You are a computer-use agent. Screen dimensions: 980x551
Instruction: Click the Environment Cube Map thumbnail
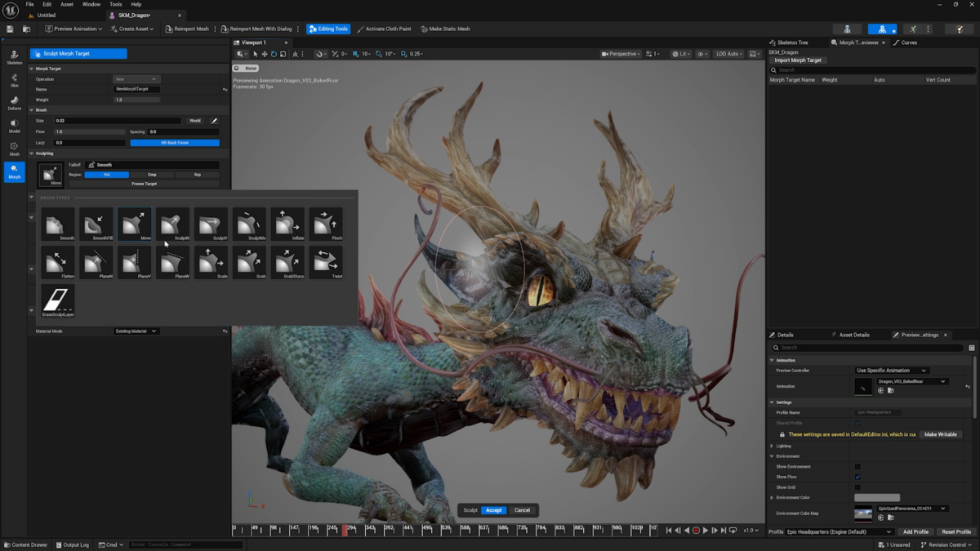tap(863, 513)
